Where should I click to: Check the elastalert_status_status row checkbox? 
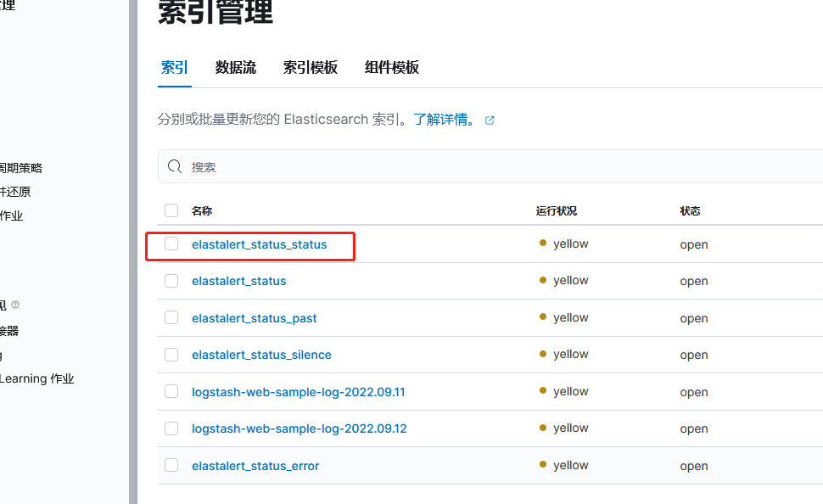pos(171,244)
